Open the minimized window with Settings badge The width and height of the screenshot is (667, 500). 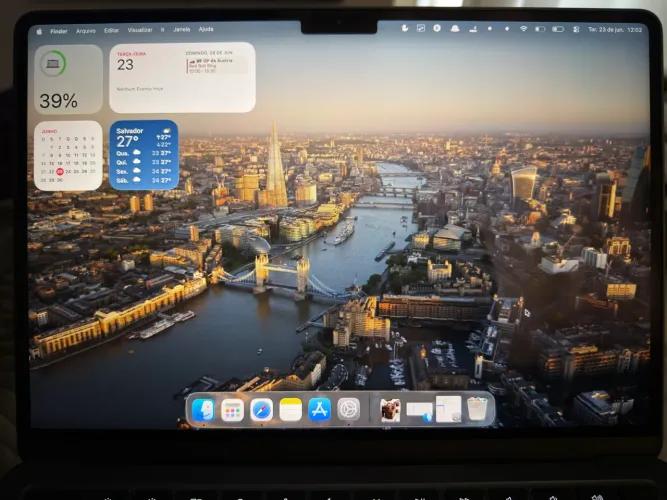click(x=449, y=409)
